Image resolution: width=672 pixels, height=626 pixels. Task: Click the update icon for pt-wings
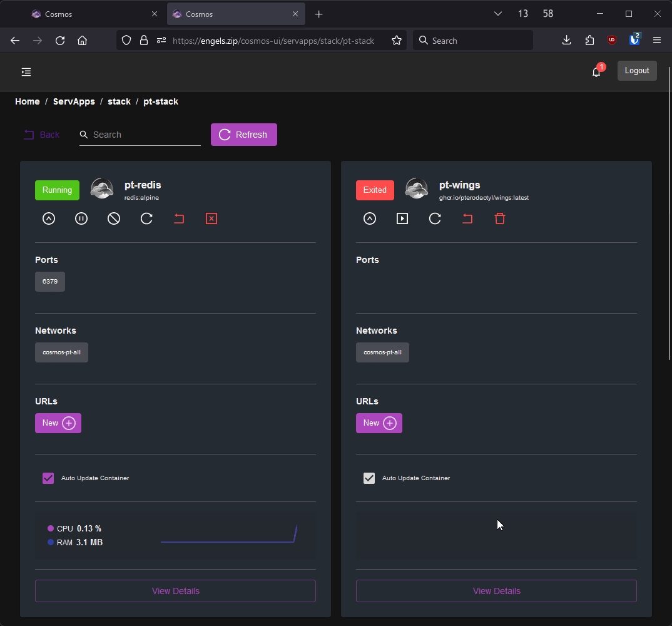coord(370,218)
